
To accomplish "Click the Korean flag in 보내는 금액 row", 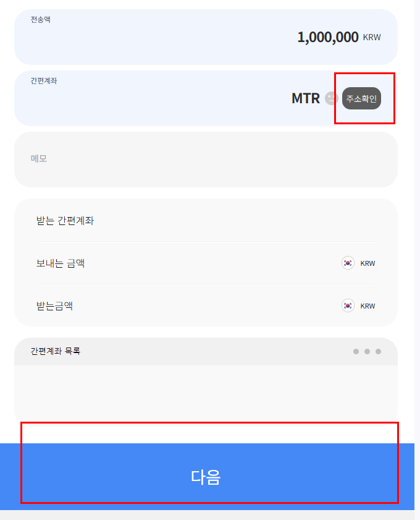I will [x=348, y=263].
